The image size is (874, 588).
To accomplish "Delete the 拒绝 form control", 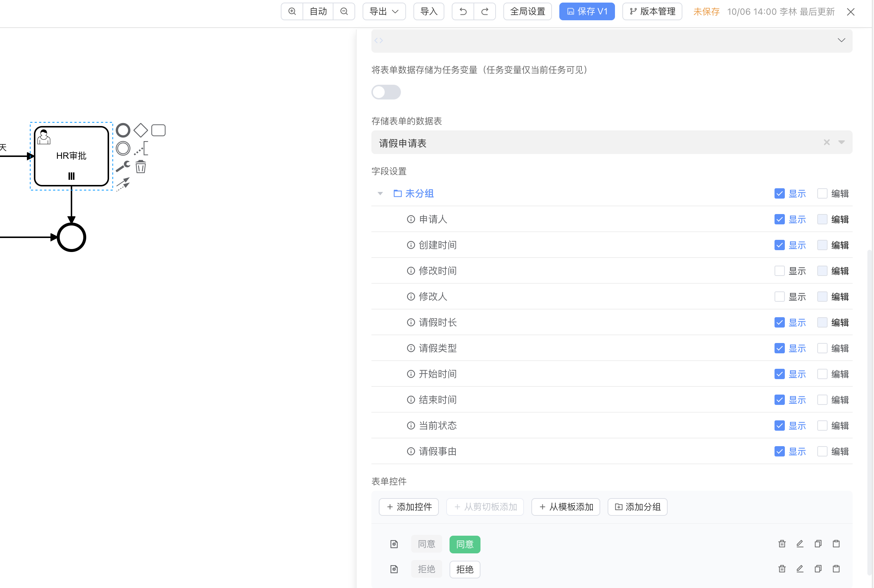I will tap(782, 569).
